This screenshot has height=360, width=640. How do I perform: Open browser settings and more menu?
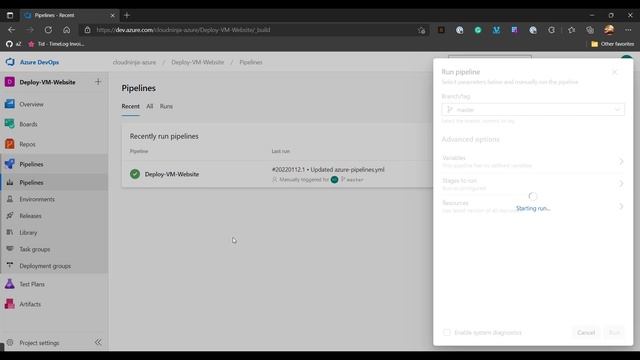628,30
